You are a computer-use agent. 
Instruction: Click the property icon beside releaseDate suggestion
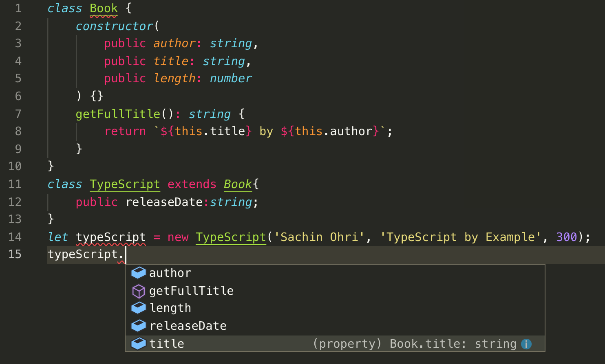139,326
